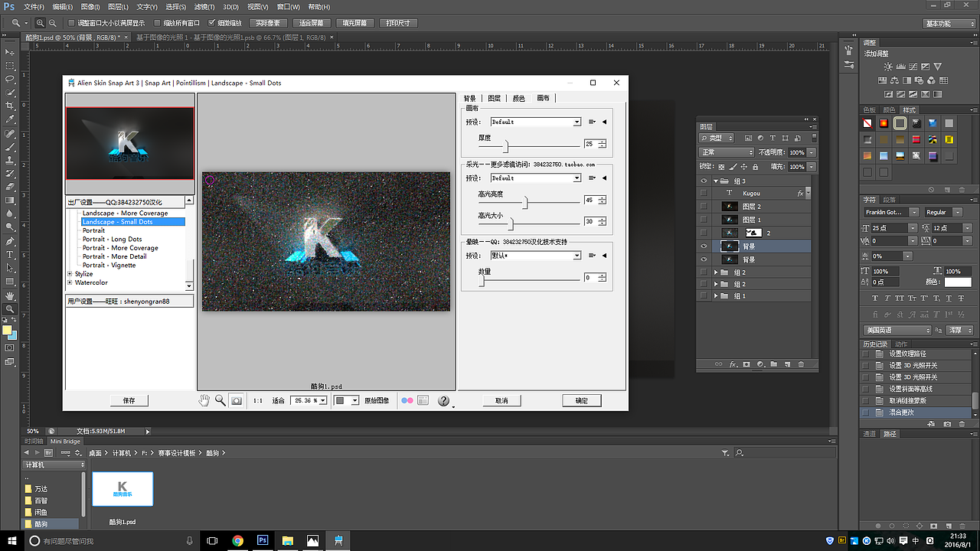Uncheck the scrubby zoom checkbox
Screen dimensions: 980x551
[x=212, y=23]
